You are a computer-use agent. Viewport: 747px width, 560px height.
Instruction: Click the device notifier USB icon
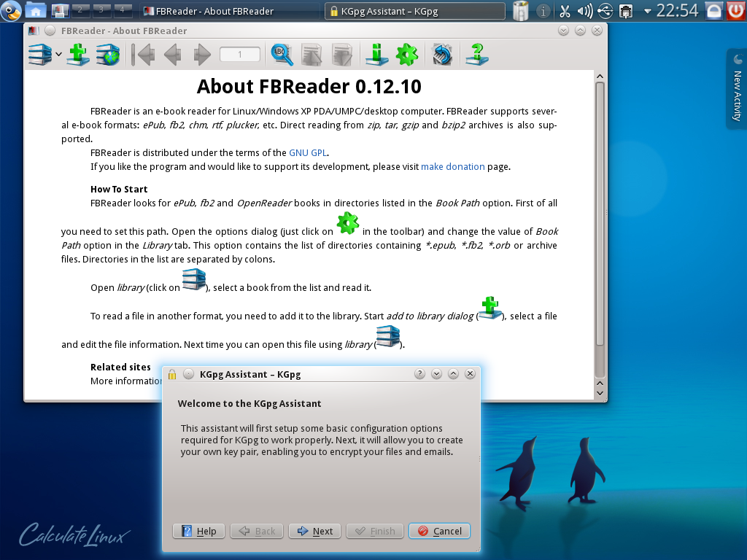coord(605,11)
